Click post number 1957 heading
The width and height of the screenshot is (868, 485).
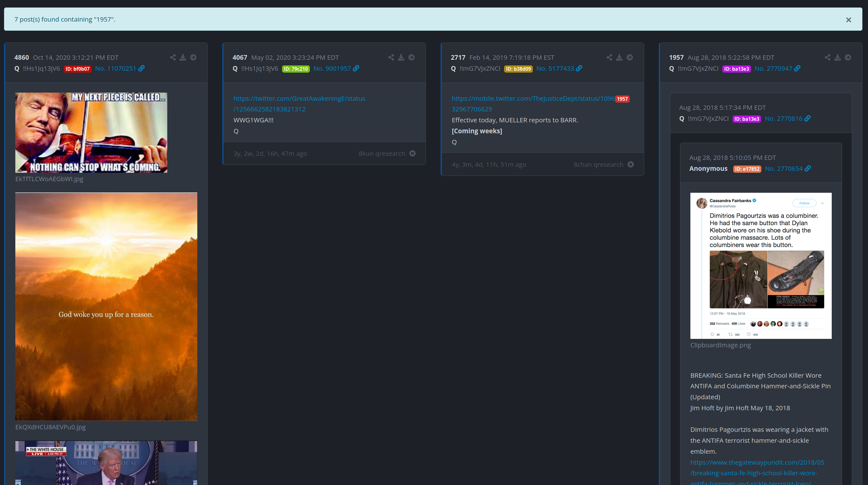pos(676,58)
